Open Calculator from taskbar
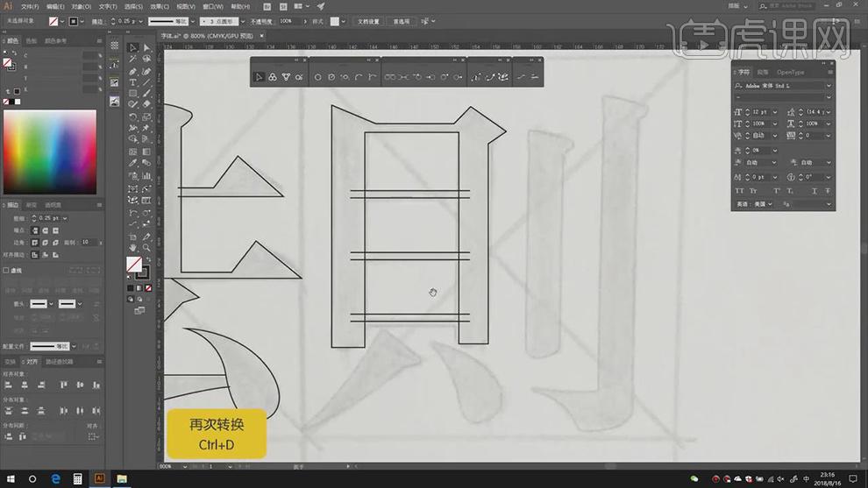 click(77, 478)
